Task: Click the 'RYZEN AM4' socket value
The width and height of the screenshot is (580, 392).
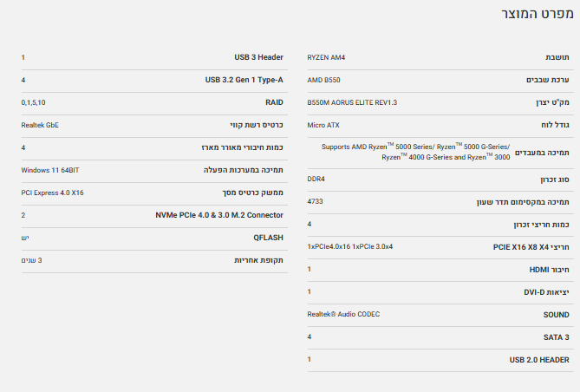Action: (x=326, y=57)
